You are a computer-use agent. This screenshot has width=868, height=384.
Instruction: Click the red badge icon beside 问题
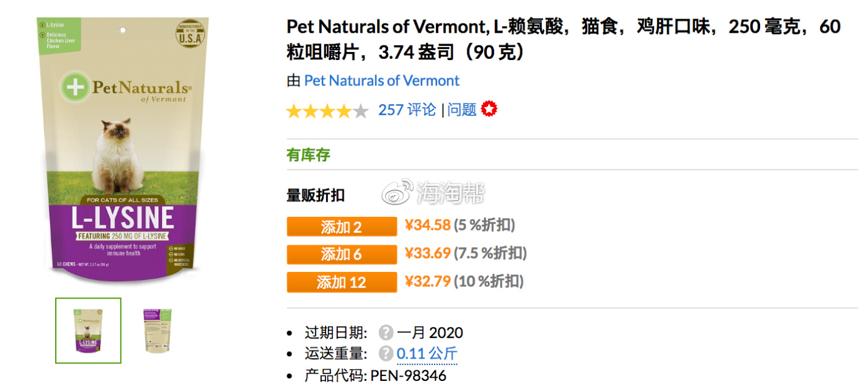[489, 110]
